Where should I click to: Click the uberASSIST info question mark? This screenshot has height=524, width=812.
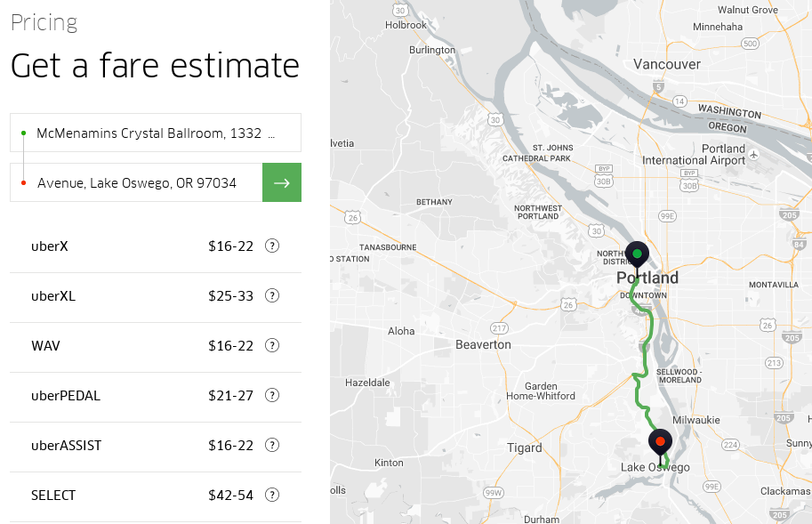pos(272,445)
